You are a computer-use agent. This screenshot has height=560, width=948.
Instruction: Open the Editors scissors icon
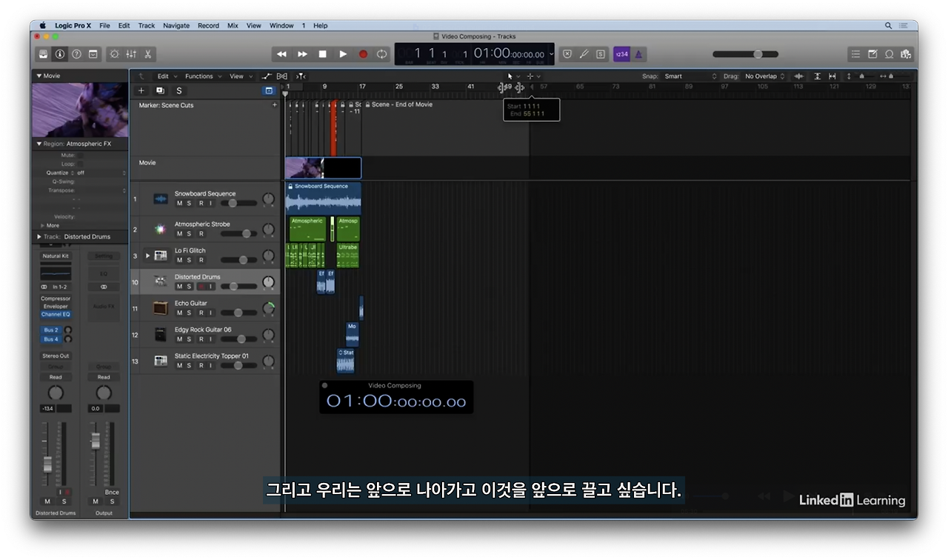(x=148, y=54)
